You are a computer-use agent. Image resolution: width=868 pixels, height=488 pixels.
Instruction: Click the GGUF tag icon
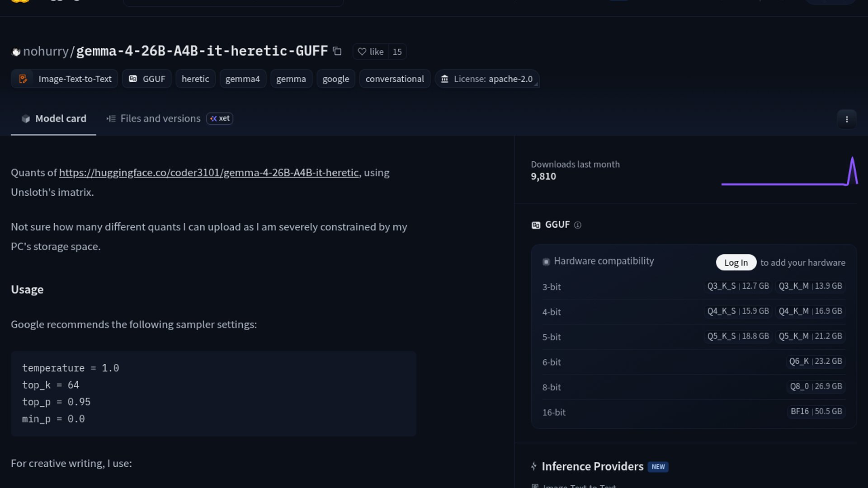pos(133,79)
